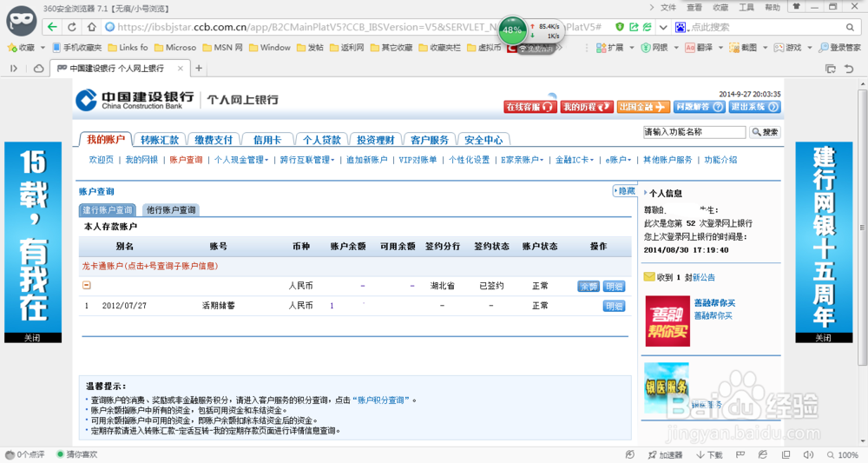Open the address bar history dropdown arrow
This screenshot has width=868, height=463.
pyautogui.click(x=662, y=27)
